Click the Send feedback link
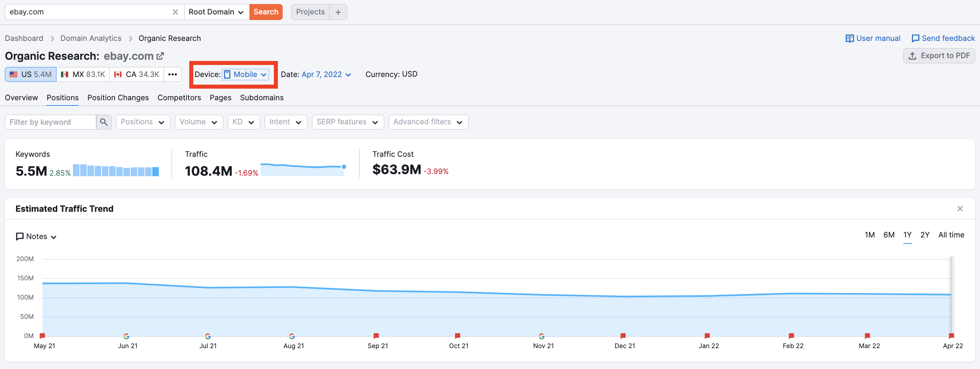This screenshot has width=980, height=369. pos(943,39)
